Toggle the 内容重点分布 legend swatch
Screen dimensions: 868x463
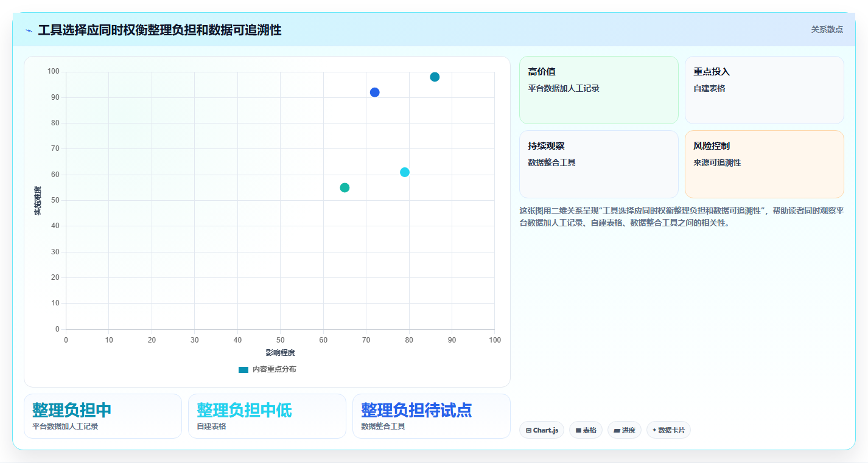[243, 369]
